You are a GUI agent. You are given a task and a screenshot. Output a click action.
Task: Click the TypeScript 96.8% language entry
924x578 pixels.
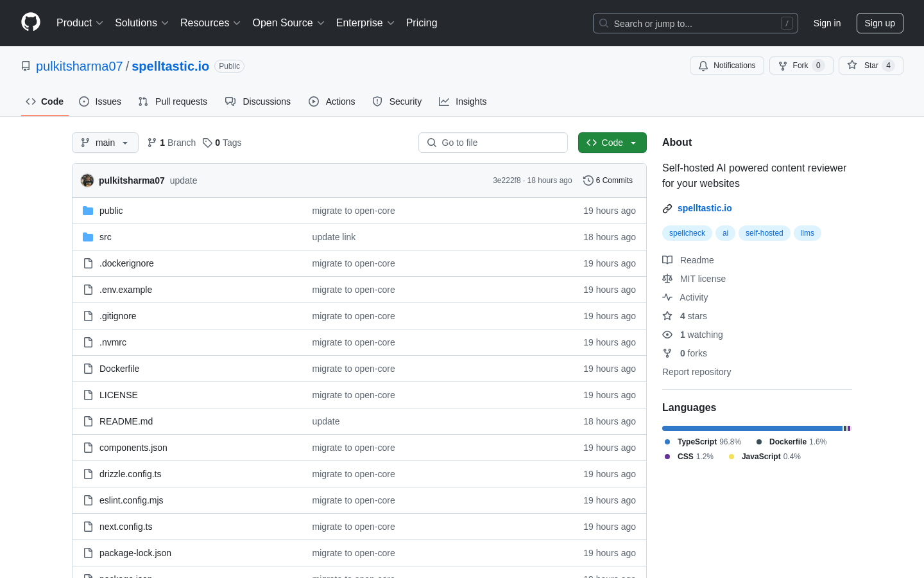[703, 442]
